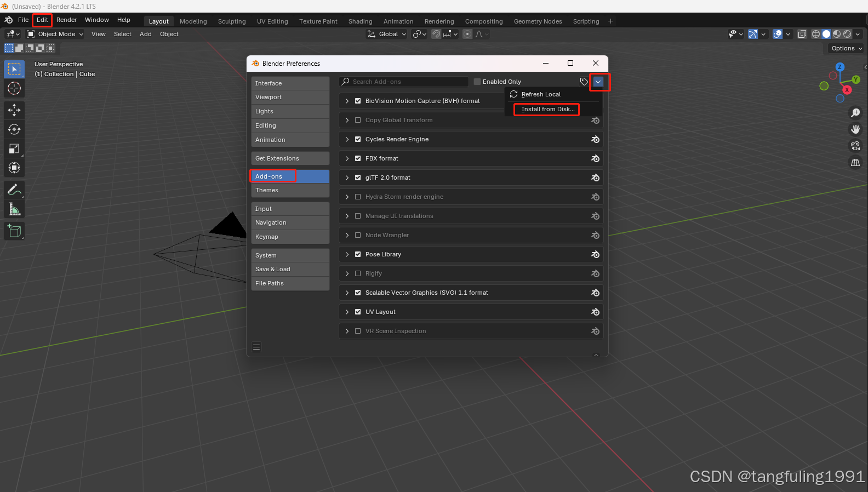868x492 pixels.
Task: Open Global transform orientation dropdown
Action: (387, 34)
